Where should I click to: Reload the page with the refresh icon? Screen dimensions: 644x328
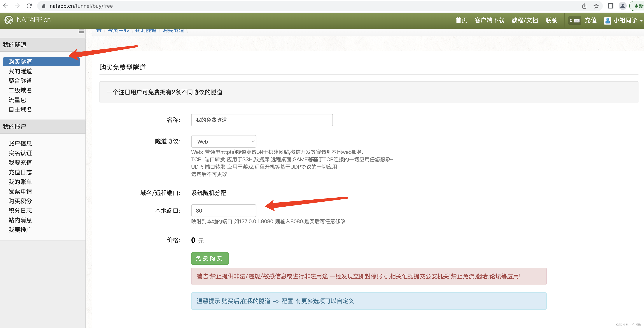[29, 6]
